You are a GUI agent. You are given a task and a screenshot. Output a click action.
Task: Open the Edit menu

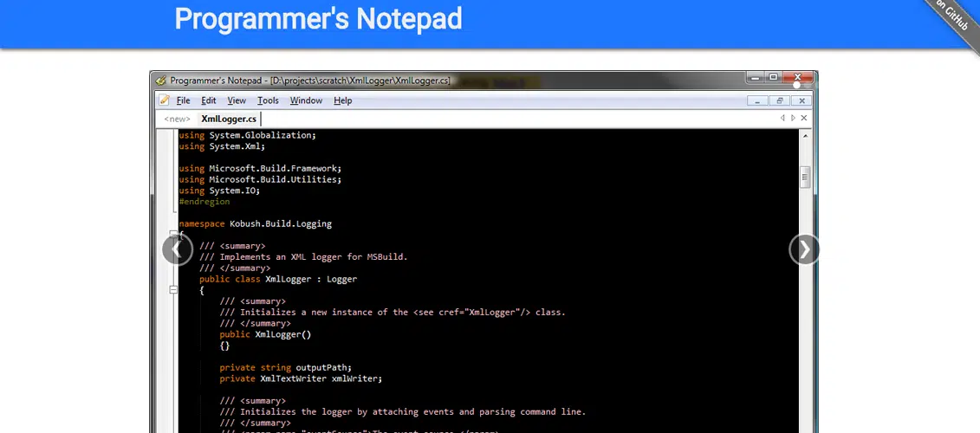[209, 100]
